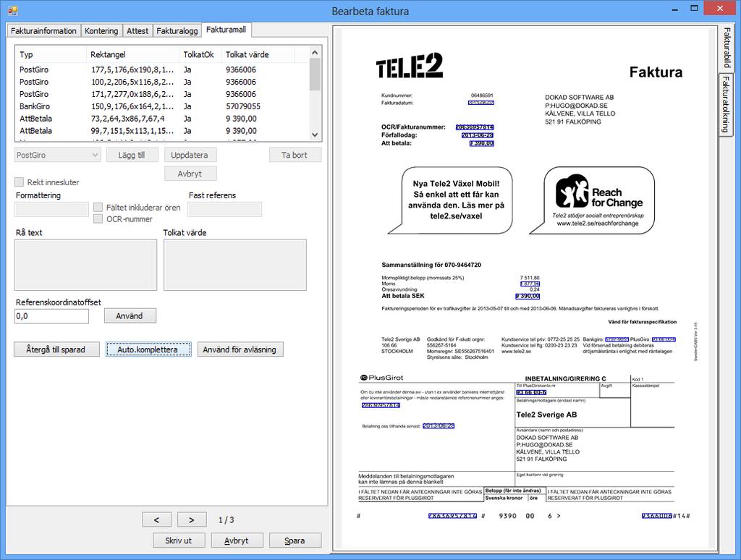Click the bottom Avbryt button
This screenshot has width=741, height=560.
pyautogui.click(x=237, y=540)
